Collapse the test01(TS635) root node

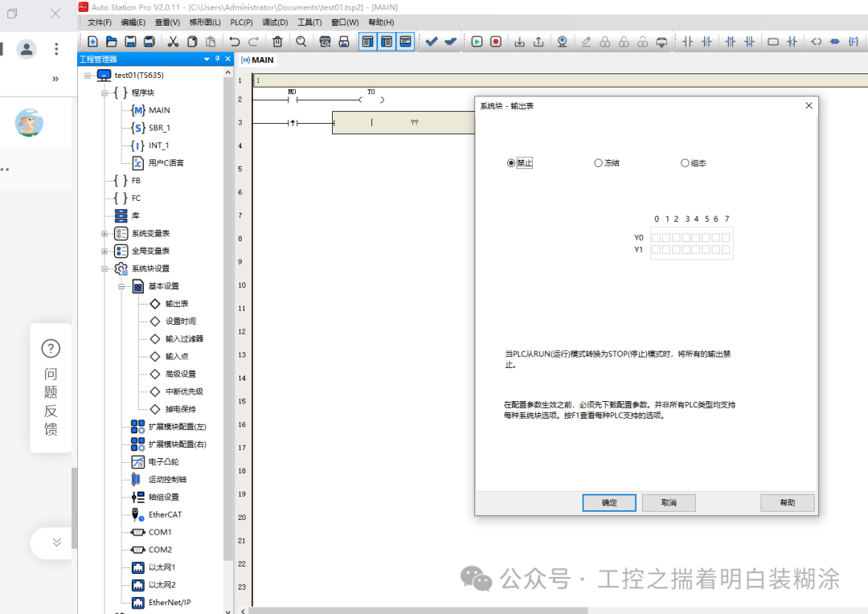88,76
